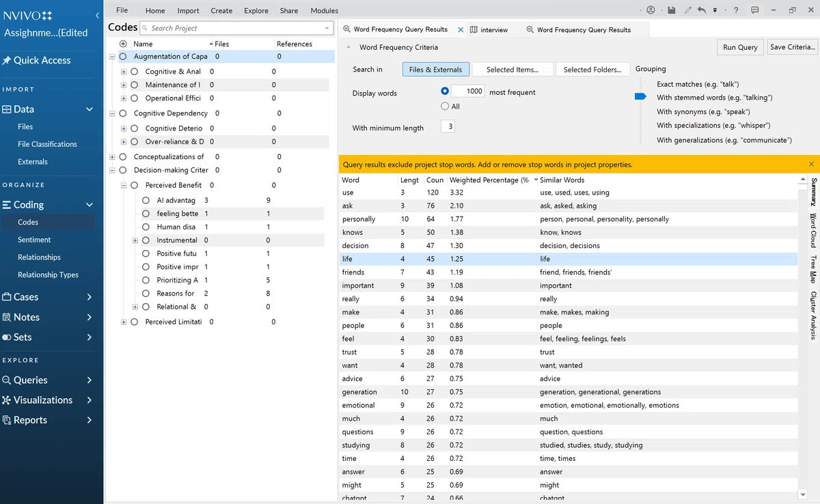Click code circle icon for Cognitive Dependency
The image size is (820, 504).
(x=123, y=113)
